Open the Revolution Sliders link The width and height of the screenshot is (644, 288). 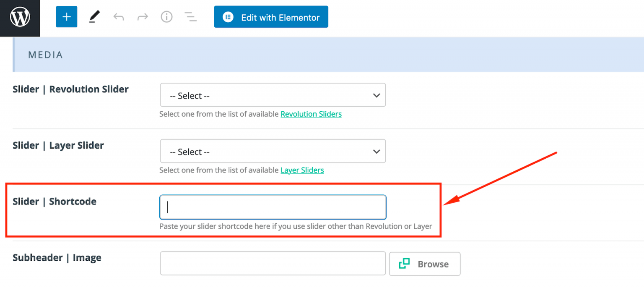(311, 114)
